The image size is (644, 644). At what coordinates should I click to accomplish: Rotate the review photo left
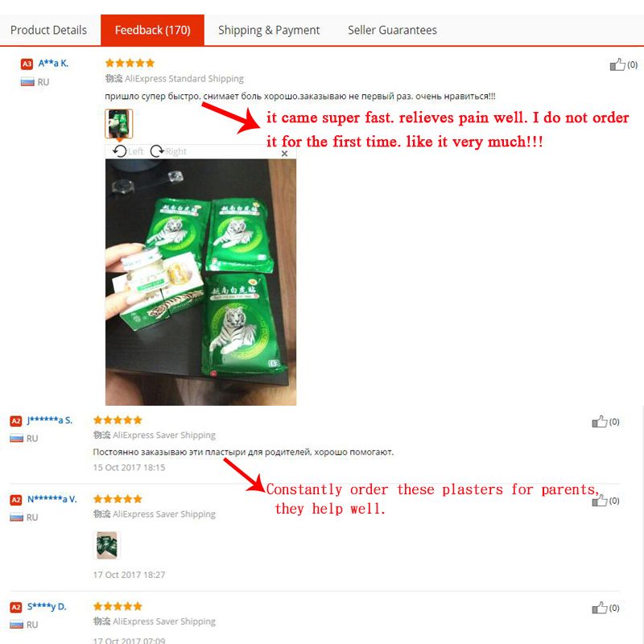click(128, 151)
